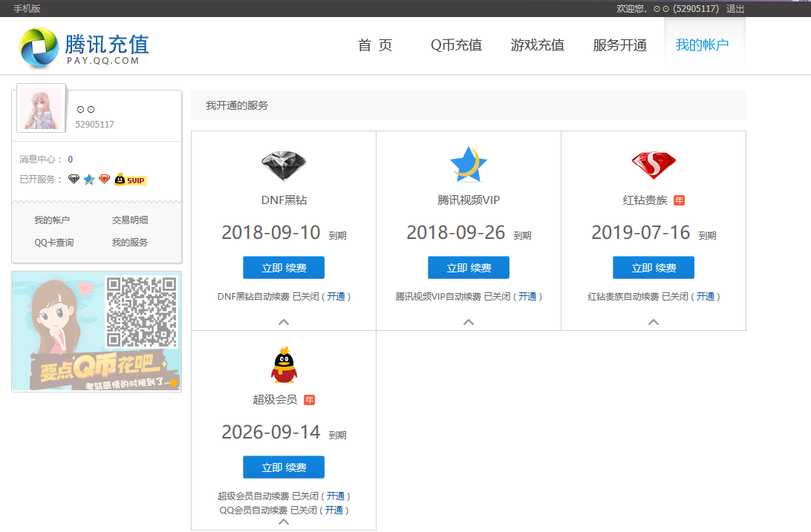Open the user avatar picture

point(41,108)
